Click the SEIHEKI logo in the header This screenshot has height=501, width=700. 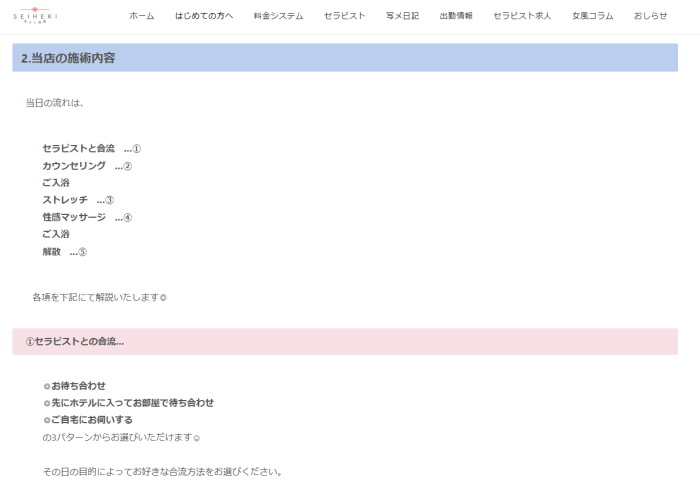pyautogui.click(x=35, y=15)
